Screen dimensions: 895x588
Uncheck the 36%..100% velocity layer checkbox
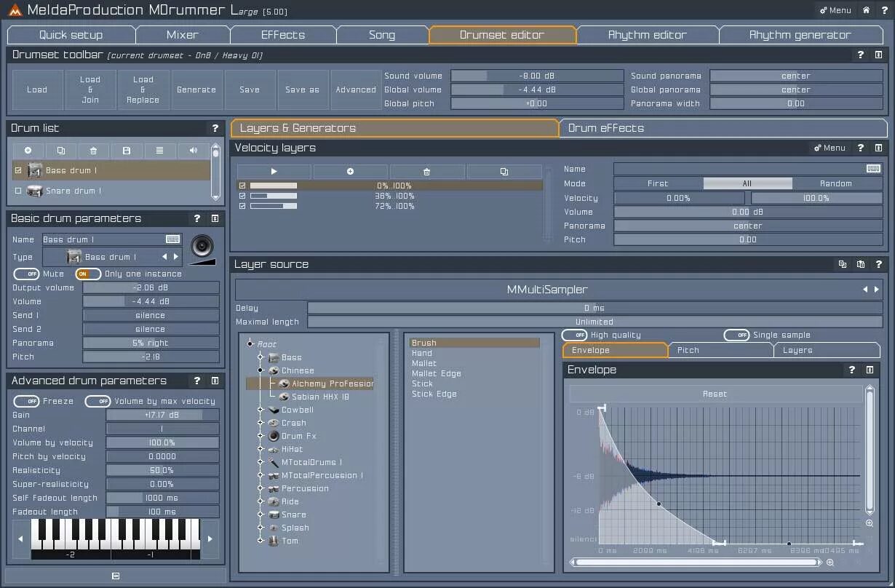pos(242,196)
